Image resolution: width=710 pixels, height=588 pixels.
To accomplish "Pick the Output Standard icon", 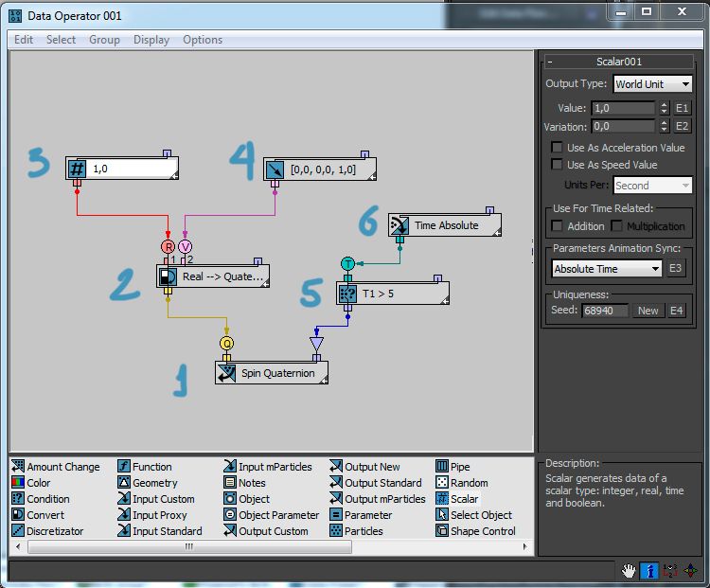I will coord(336,483).
